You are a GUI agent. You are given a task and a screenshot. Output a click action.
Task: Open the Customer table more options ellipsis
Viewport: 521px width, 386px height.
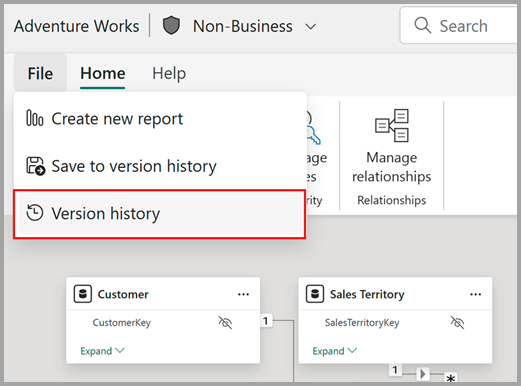point(243,294)
